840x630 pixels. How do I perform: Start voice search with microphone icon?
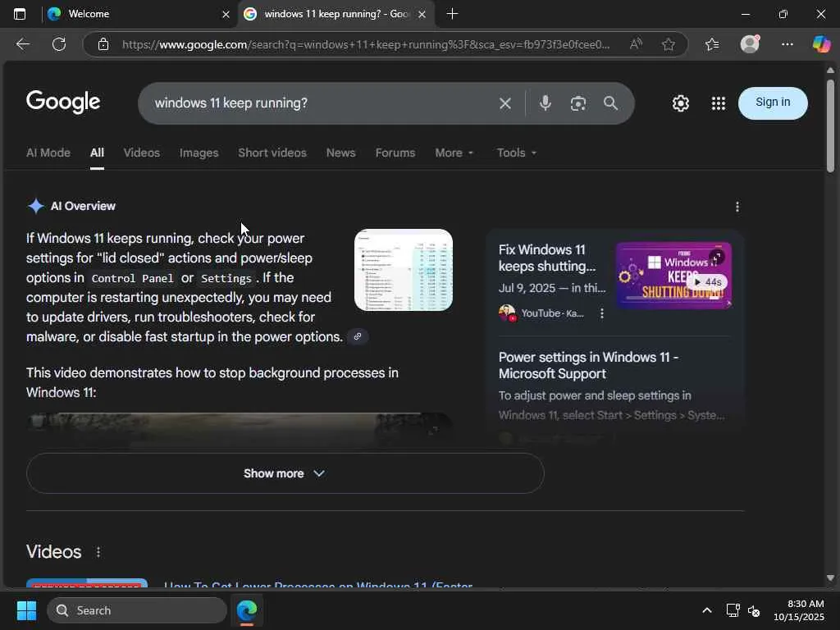[545, 103]
